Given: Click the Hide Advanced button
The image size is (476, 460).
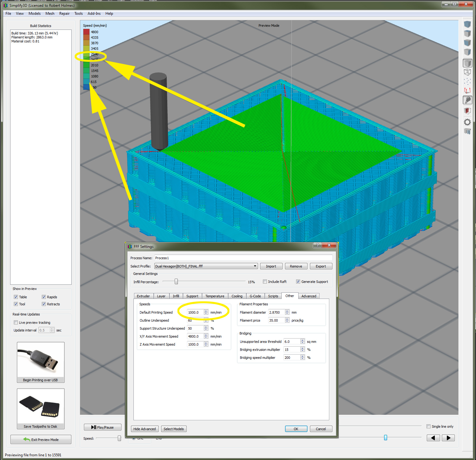Looking at the screenshot, I should [145, 429].
